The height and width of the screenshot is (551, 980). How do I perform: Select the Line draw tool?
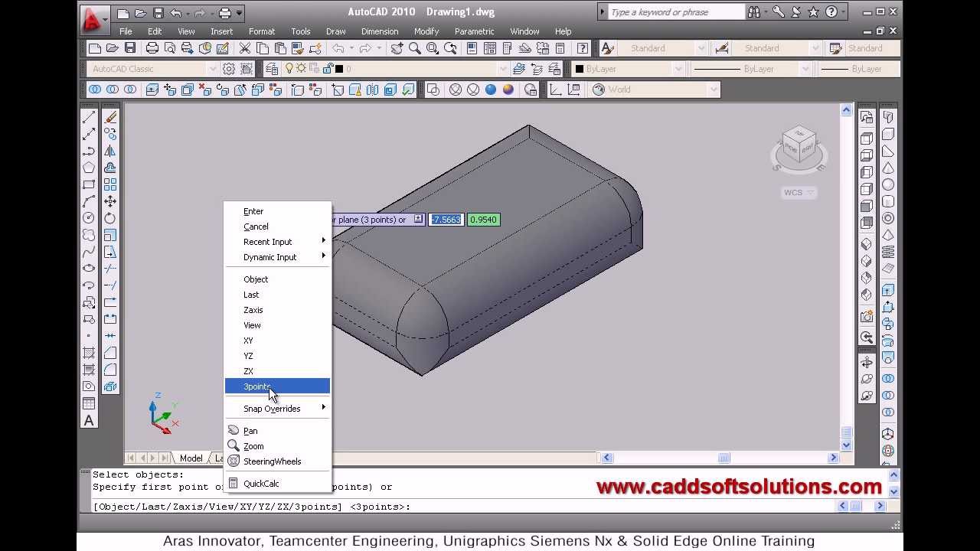point(89,117)
